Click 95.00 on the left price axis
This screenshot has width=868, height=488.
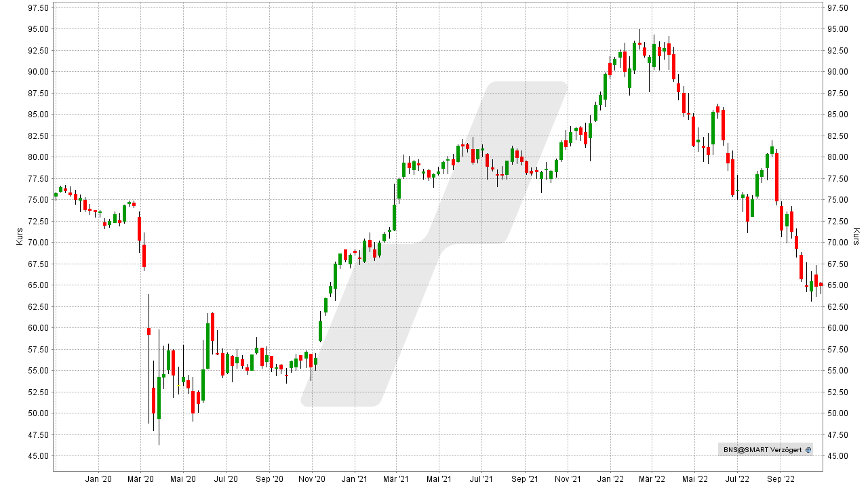click(38, 29)
